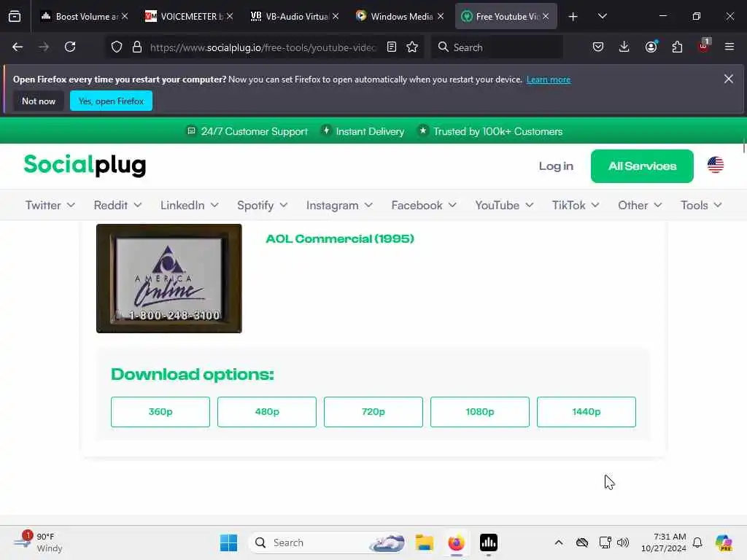
Task: Expand the Spotify services dropdown
Action: click(x=262, y=205)
